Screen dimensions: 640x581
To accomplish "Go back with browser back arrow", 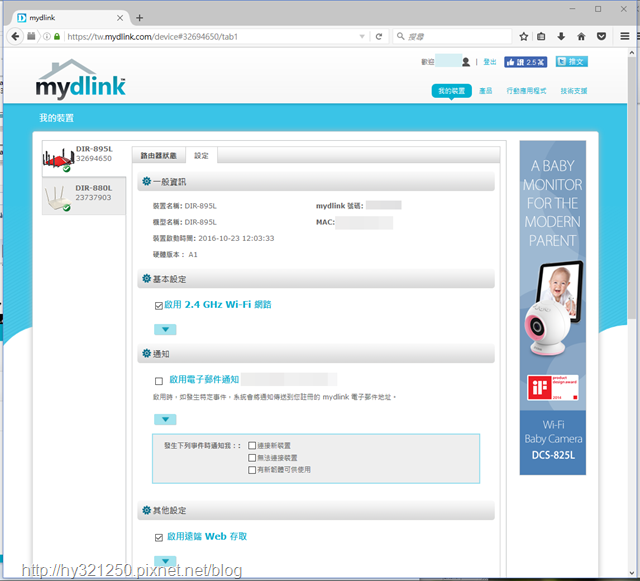I will tap(15, 37).
